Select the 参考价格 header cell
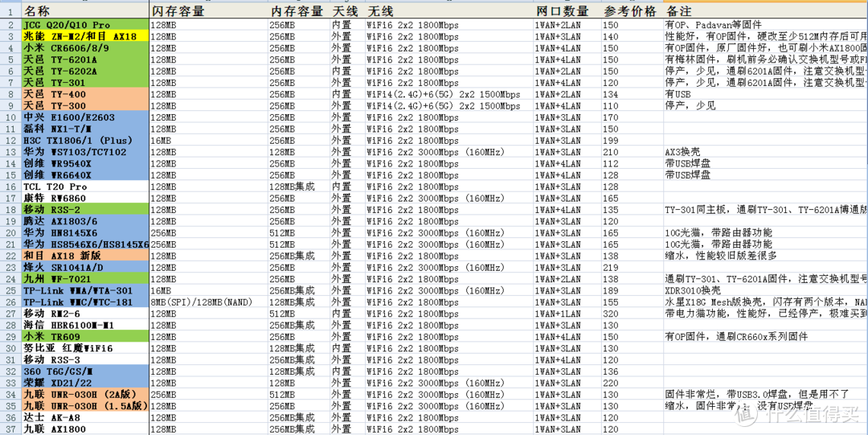The width and height of the screenshot is (868, 435). coord(632,11)
